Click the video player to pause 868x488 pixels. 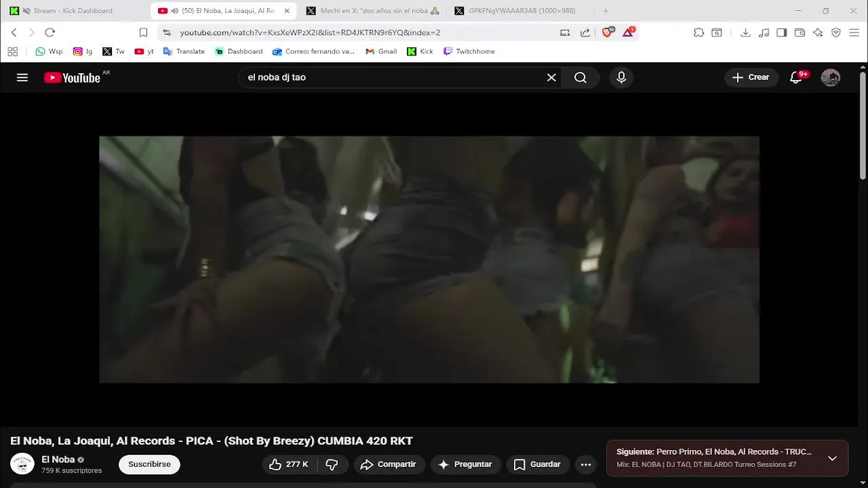pyautogui.click(x=429, y=260)
